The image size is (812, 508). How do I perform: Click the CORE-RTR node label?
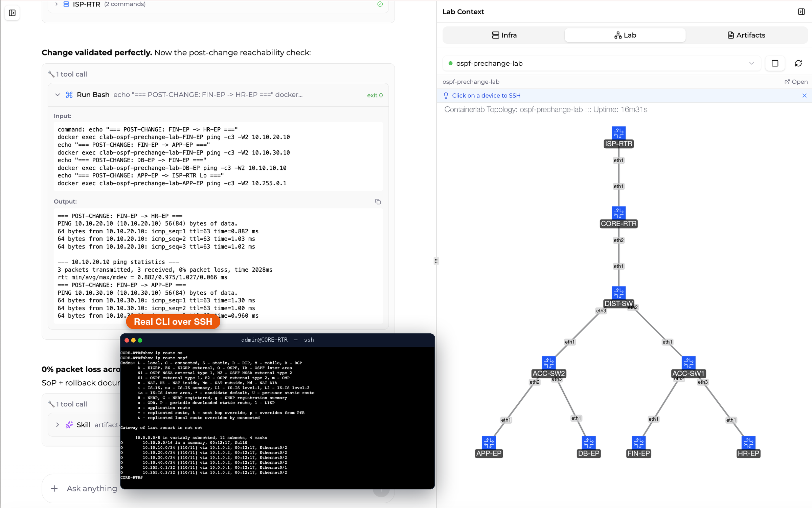[618, 224]
